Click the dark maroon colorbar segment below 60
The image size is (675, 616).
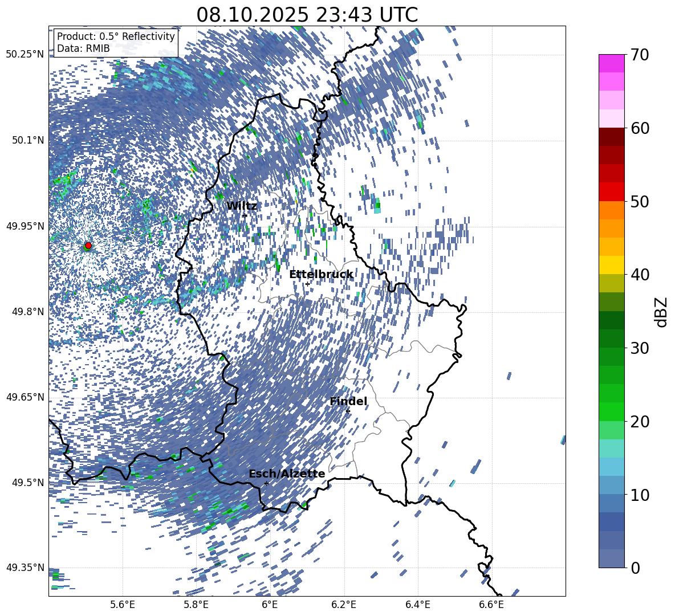tap(611, 137)
